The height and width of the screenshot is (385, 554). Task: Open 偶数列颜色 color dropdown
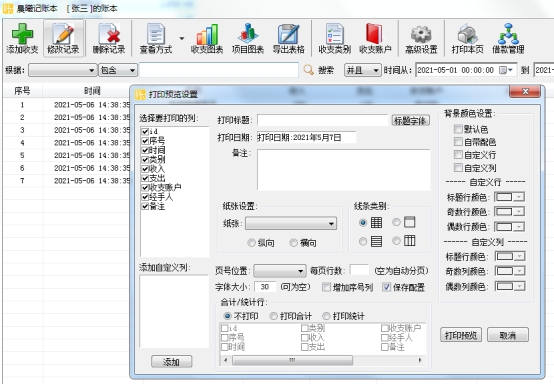(510, 286)
